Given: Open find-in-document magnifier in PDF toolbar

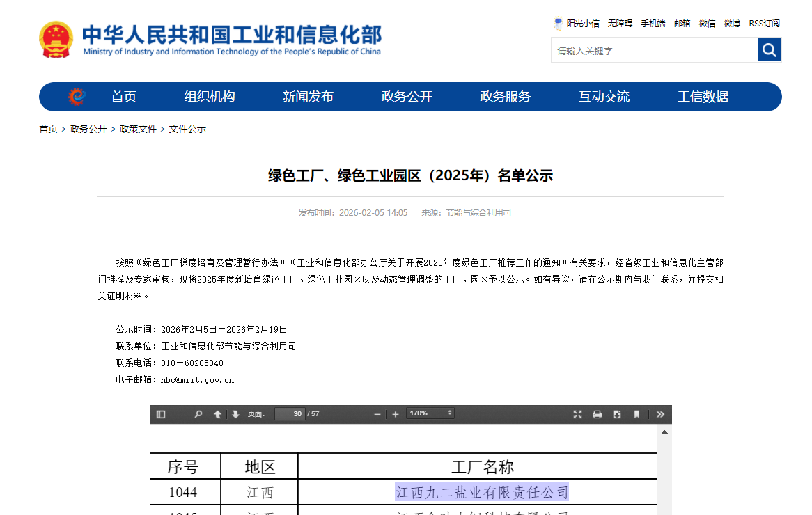Looking at the screenshot, I should click(198, 414).
